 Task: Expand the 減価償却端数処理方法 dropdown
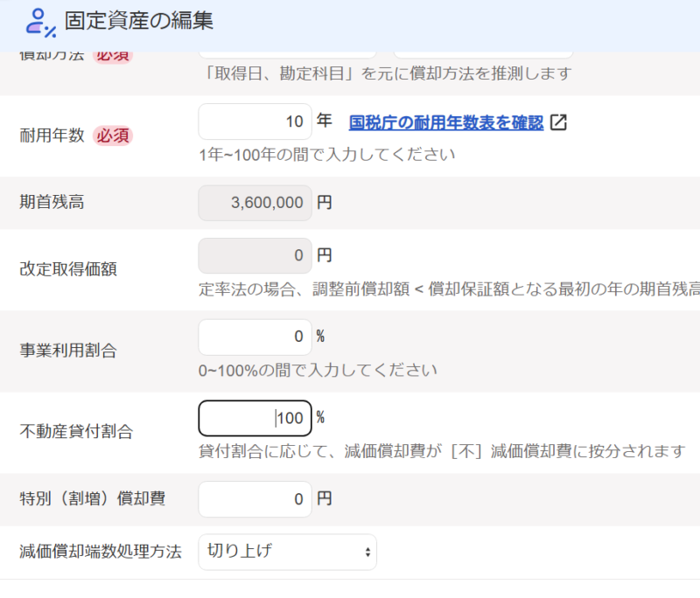tap(287, 552)
